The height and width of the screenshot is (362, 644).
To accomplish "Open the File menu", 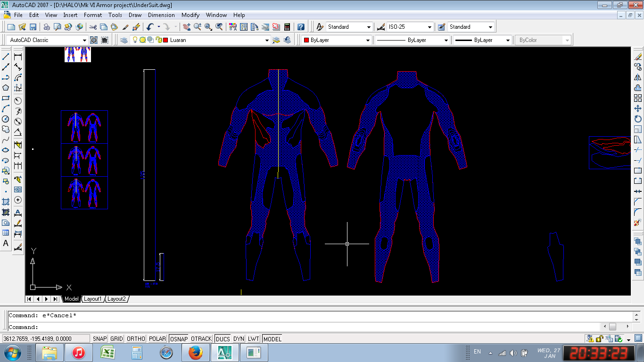I will pos(18,15).
